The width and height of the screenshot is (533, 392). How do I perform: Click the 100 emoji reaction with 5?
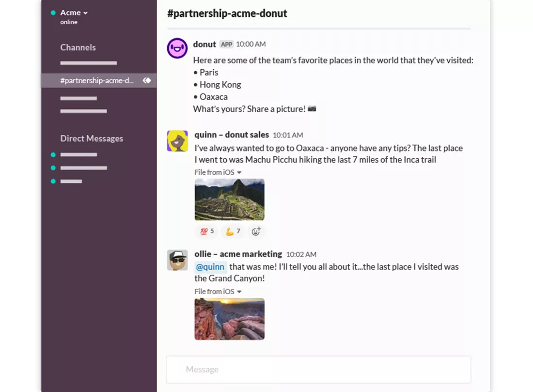(207, 231)
